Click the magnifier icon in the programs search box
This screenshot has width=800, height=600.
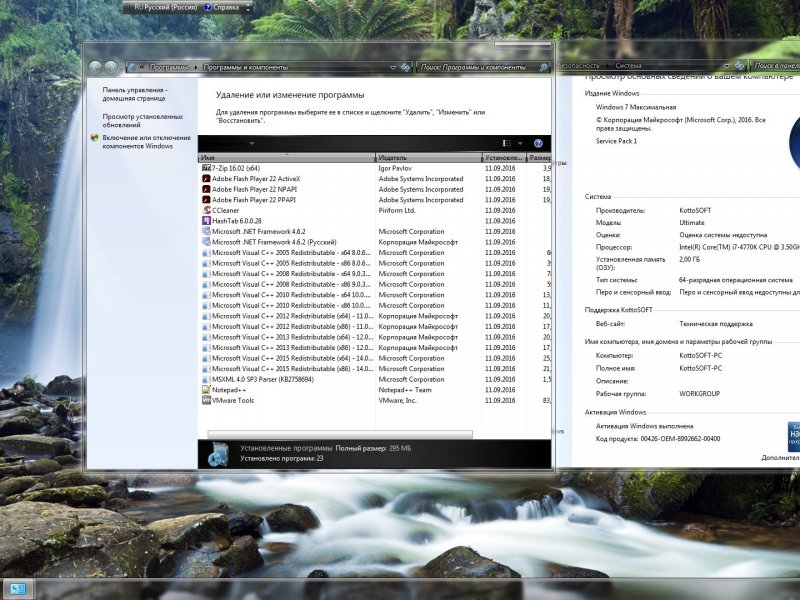tap(544, 67)
